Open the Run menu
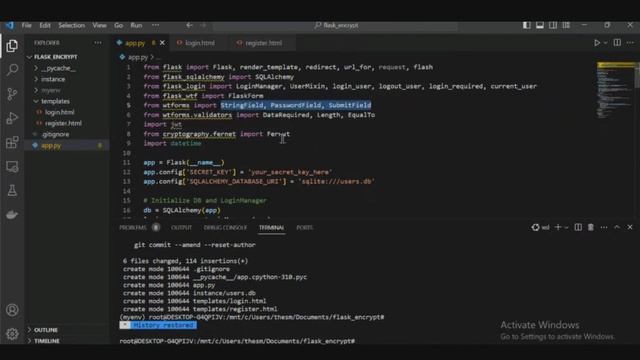Viewport: 640px width, 360px height. point(136,25)
